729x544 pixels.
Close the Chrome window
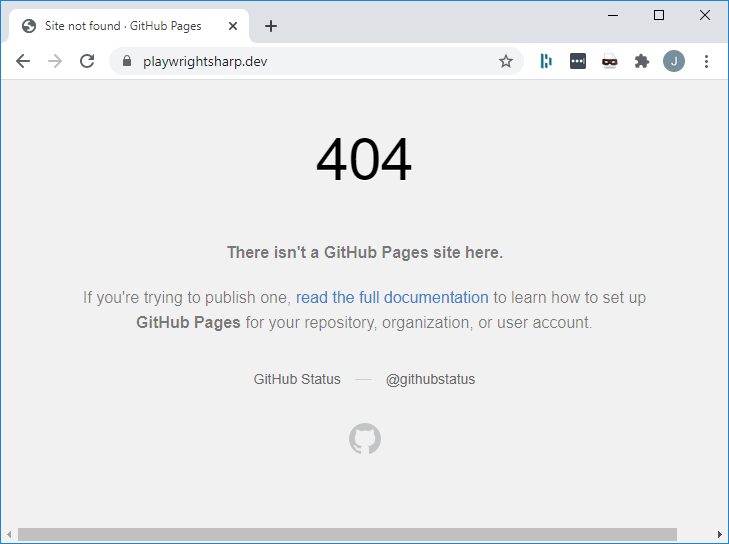[705, 15]
